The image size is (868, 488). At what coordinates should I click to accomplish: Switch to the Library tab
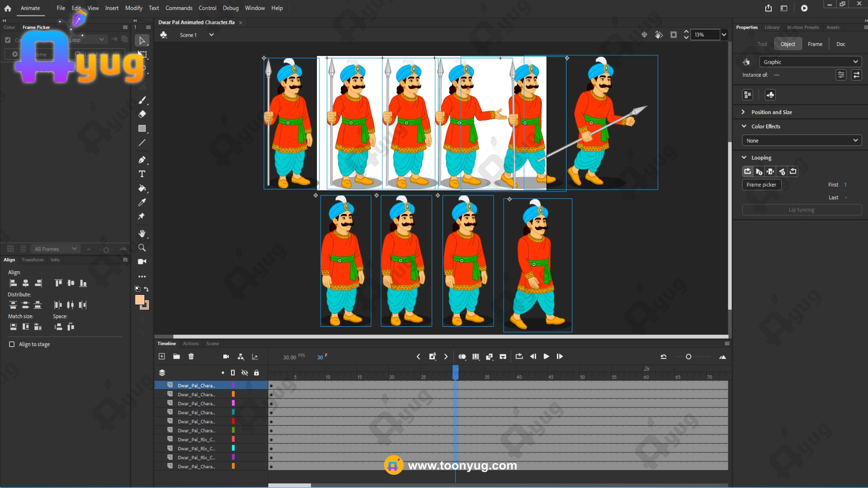pos(772,28)
